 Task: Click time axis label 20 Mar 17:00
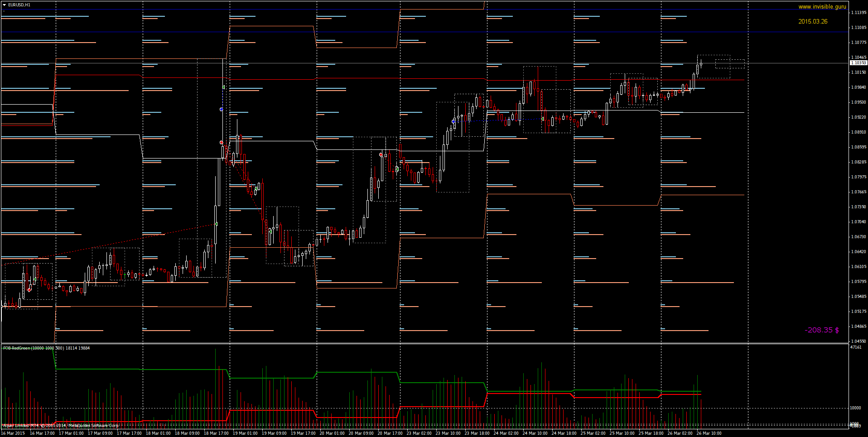click(390, 433)
